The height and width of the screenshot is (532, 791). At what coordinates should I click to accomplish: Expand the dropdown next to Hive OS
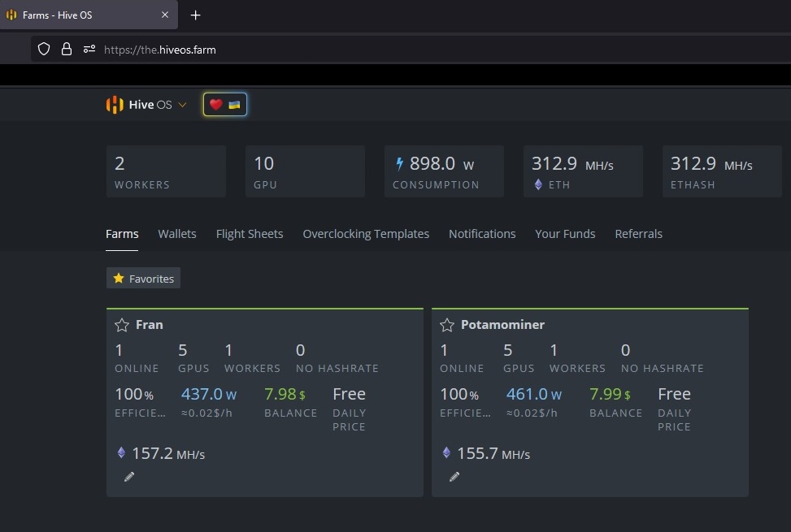click(182, 105)
